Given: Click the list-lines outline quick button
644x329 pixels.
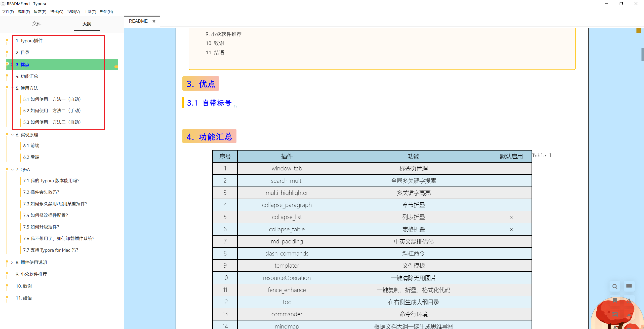Looking at the screenshot, I should 629,286.
